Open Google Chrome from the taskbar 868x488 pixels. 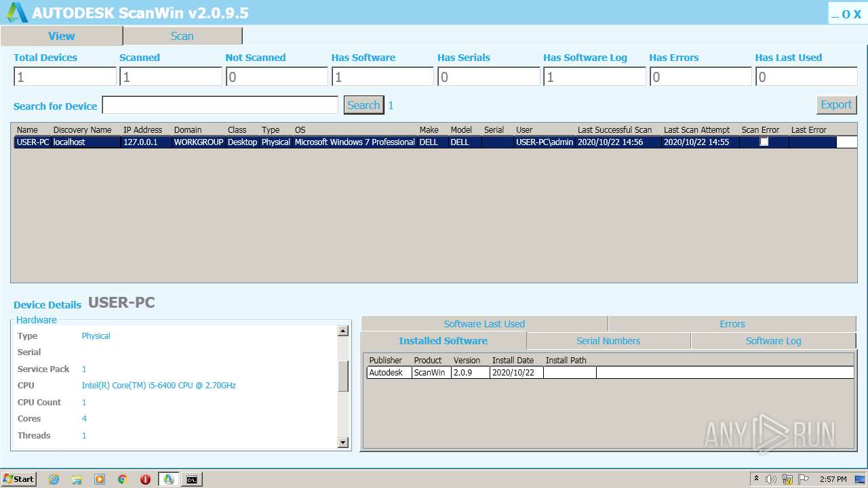pyautogui.click(x=123, y=479)
